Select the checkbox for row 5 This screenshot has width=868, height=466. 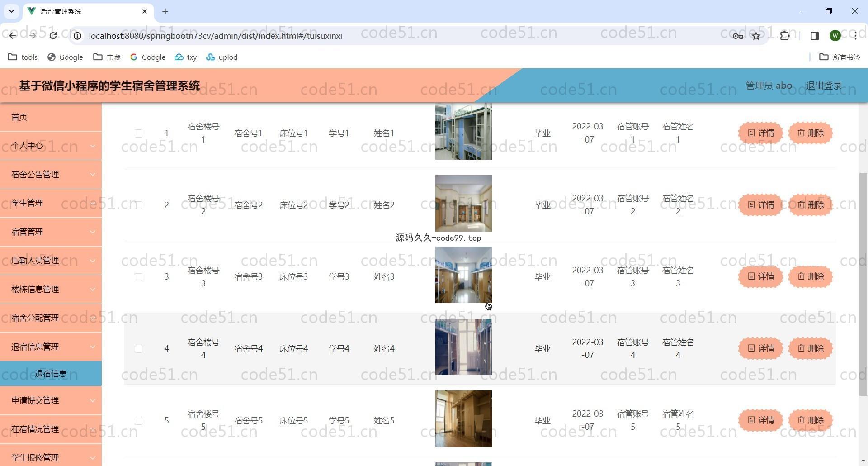138,421
